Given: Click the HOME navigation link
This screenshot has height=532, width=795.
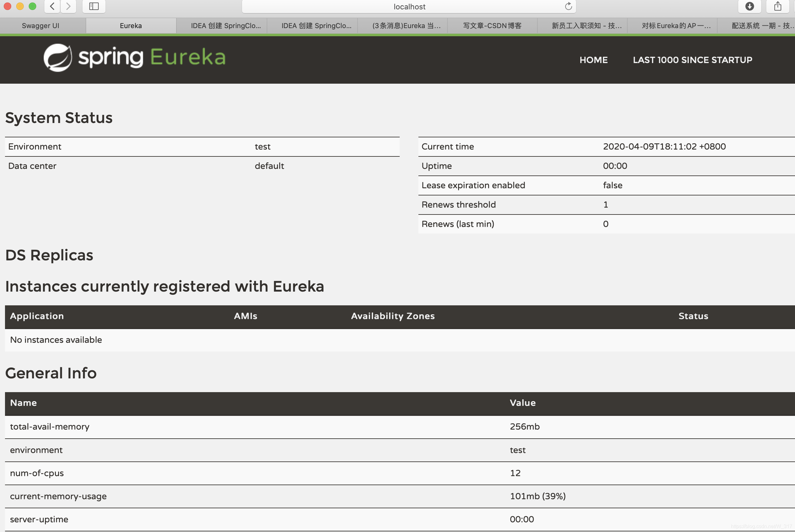Looking at the screenshot, I should (x=594, y=60).
